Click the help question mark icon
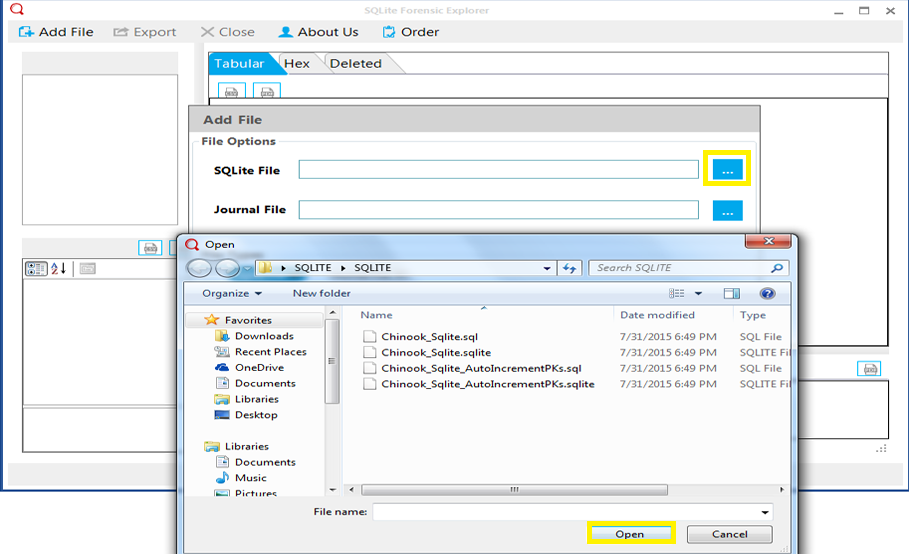909x554 pixels. tap(767, 293)
